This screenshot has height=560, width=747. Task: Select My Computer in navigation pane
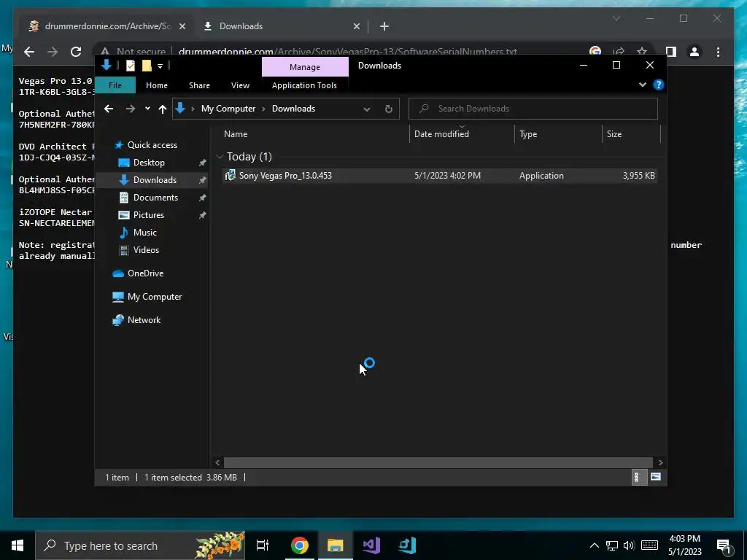tap(154, 297)
